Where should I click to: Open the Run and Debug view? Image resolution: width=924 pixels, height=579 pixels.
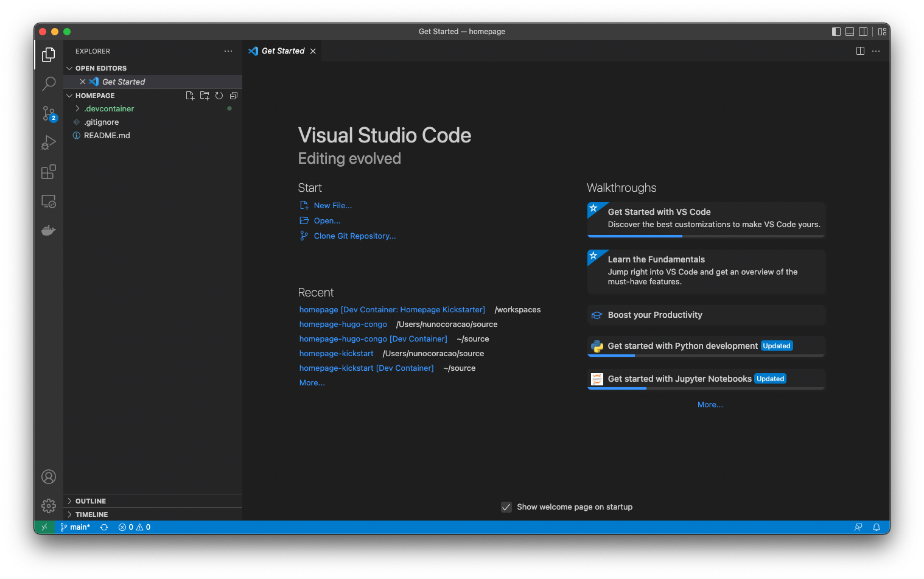tap(49, 142)
